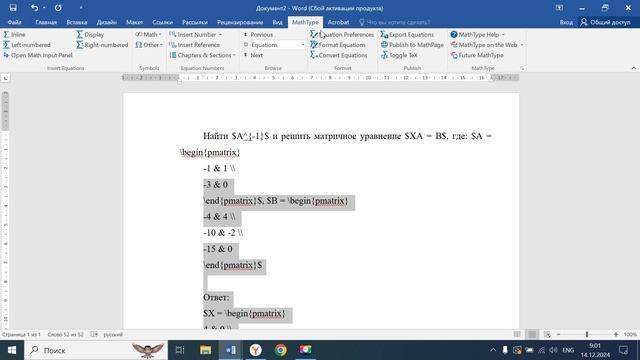Click Format Equations

(x=338, y=45)
